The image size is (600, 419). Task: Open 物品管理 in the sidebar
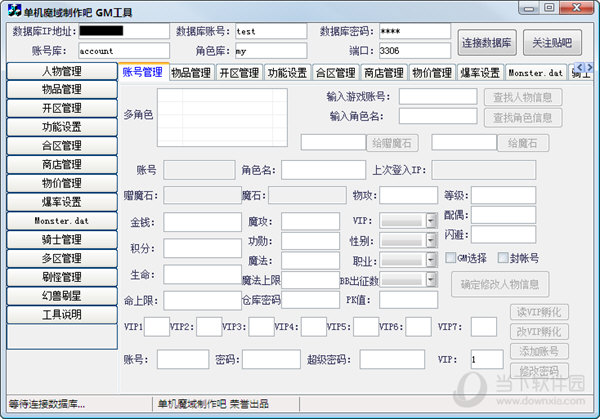point(62,90)
